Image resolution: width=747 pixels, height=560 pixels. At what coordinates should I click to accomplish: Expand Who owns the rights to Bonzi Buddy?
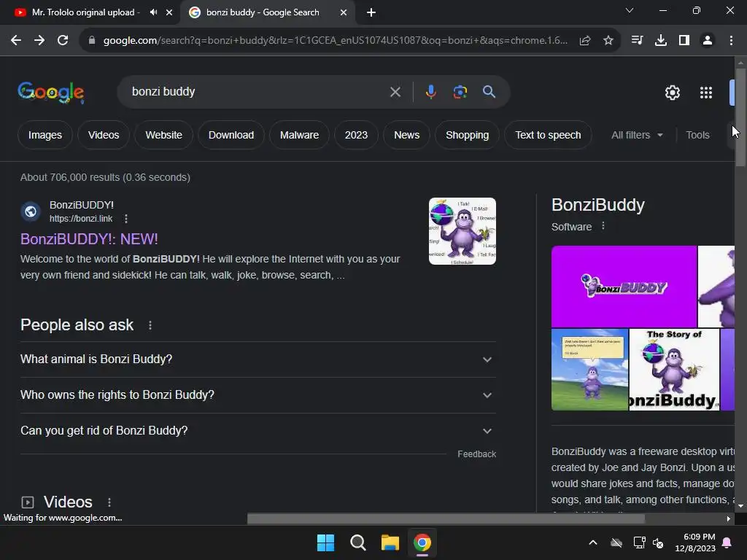[x=258, y=395]
